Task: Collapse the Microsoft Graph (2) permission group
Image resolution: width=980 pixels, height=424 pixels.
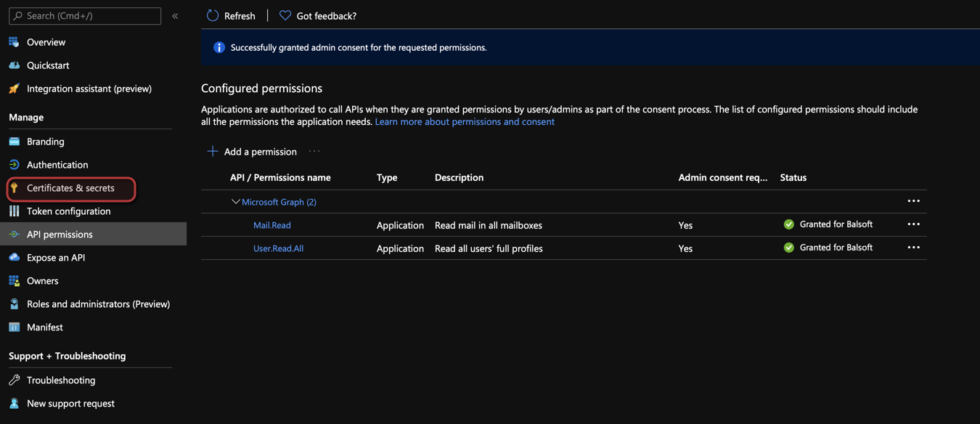Action: 235,202
